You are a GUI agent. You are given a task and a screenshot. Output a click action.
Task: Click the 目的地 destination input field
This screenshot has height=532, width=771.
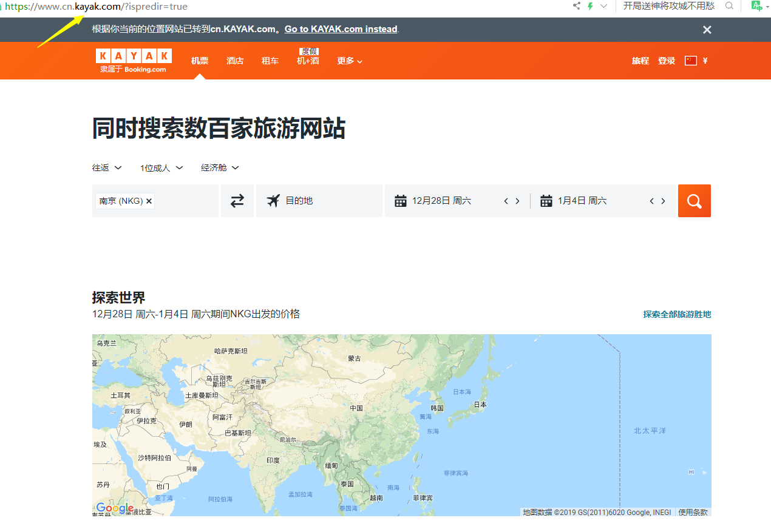click(319, 201)
